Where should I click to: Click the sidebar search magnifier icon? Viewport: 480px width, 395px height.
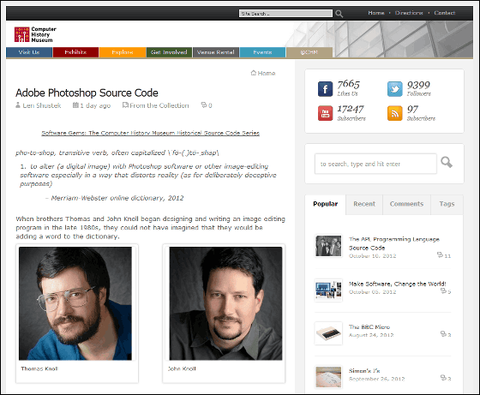(447, 162)
